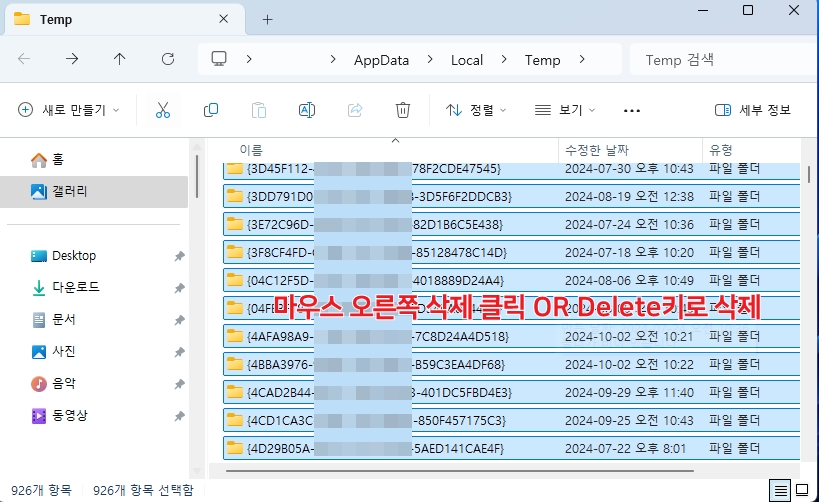Screen dimensions: 819x502
Task: Unpin Desktop using its pin icon
Action: click(x=179, y=256)
